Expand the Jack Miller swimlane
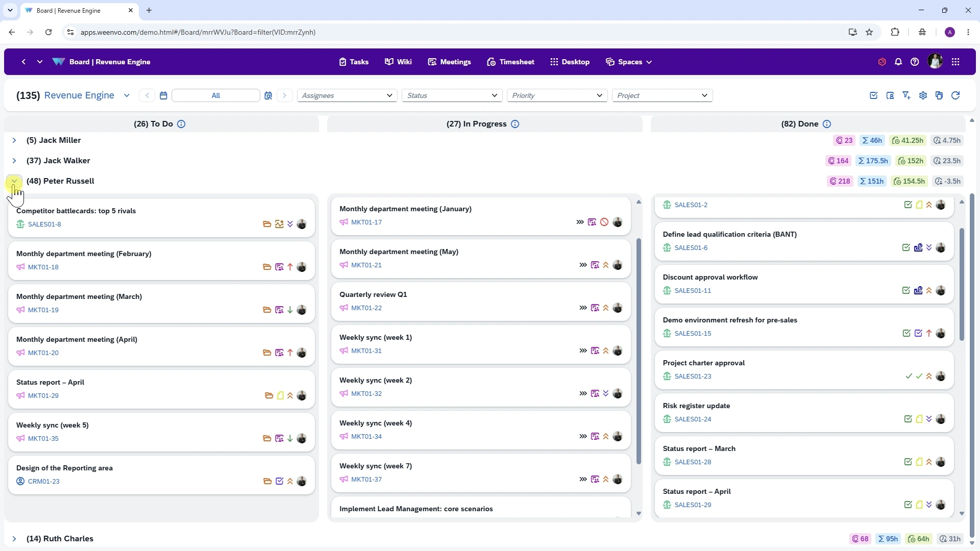Screen dimensions: 980x551 pos(14,140)
